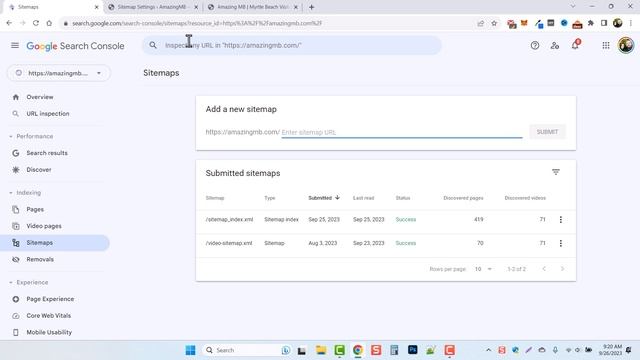The image size is (640, 360).
Task: Focus the Enter sitemap URL field
Action: pyautogui.click(x=402, y=132)
